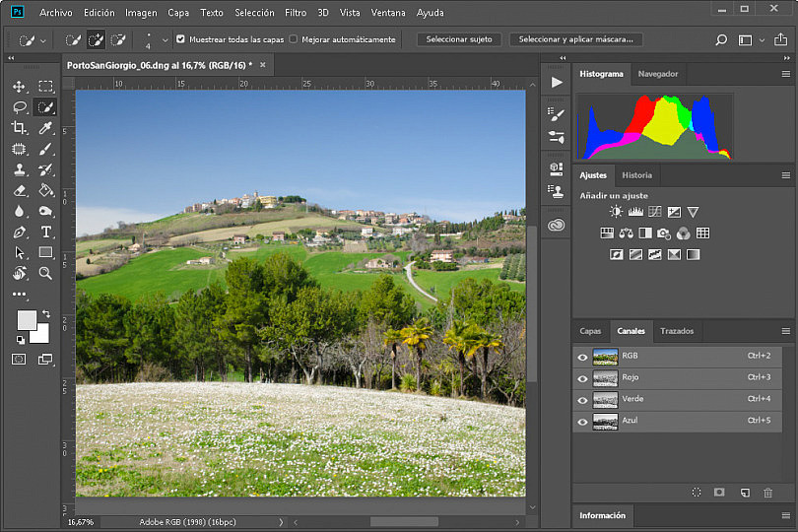
Task: Open the Filtro menu
Action: [296, 13]
